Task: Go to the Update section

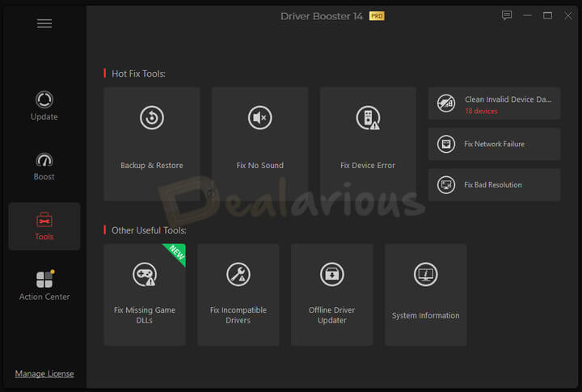Action: [44, 106]
